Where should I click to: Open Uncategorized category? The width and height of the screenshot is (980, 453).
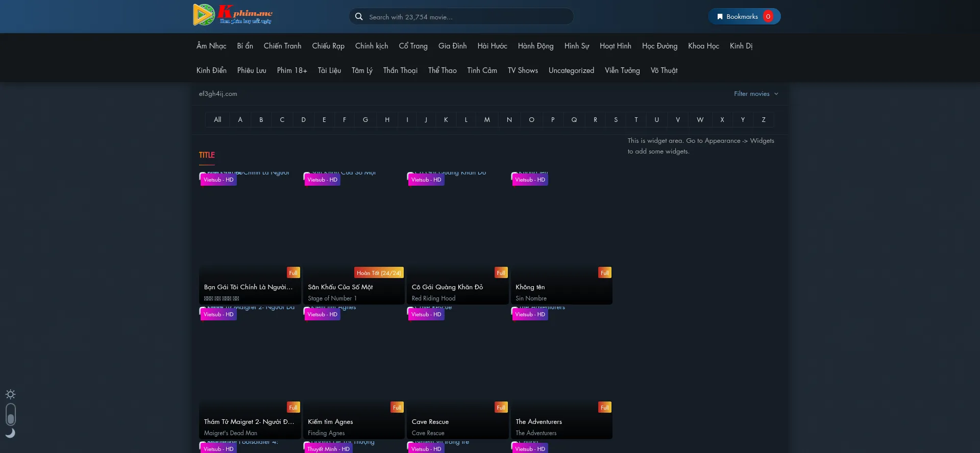pyautogui.click(x=571, y=70)
